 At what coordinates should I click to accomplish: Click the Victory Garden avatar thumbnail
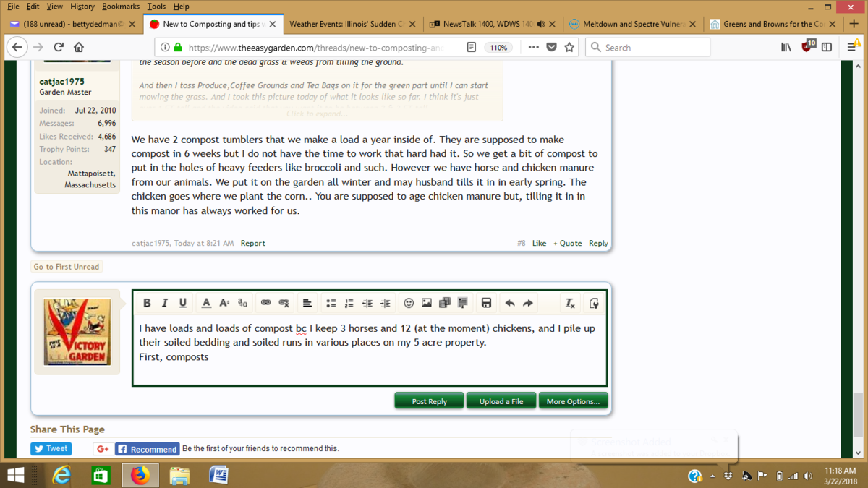point(77,332)
